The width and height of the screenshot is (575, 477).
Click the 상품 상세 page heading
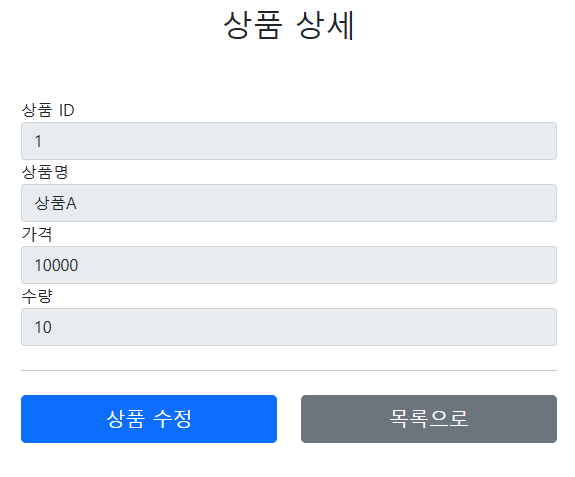tap(289, 25)
